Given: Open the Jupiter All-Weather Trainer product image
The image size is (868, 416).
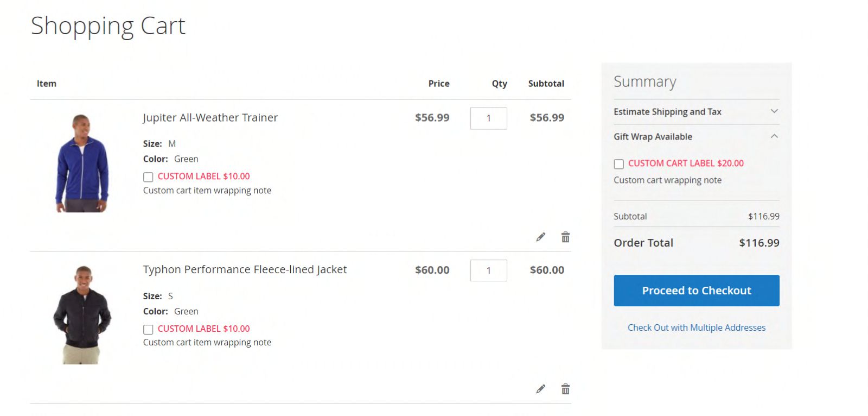Looking at the screenshot, I should point(82,163).
